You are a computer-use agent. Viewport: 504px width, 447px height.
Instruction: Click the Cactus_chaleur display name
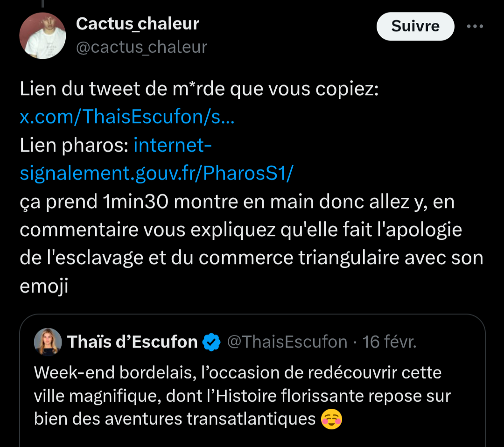(138, 24)
